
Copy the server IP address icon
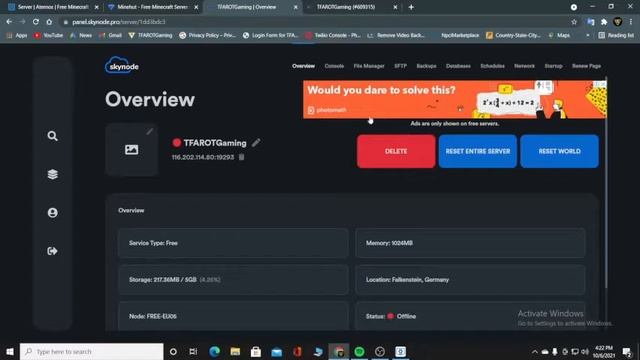click(242, 157)
